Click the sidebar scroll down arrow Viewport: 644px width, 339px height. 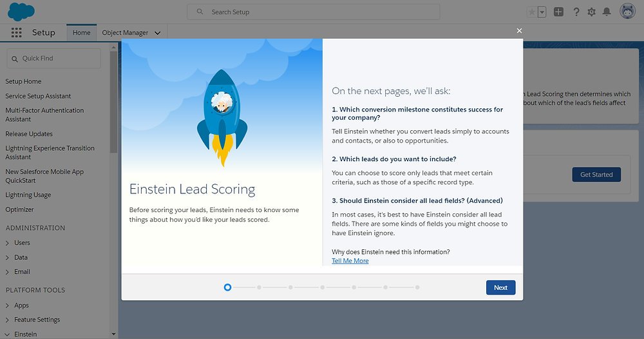click(114, 334)
